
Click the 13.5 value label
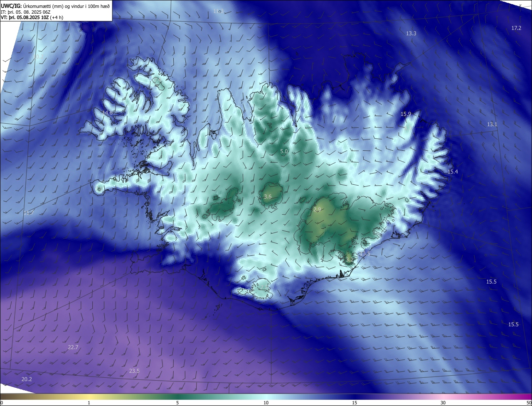[x=365, y=253]
